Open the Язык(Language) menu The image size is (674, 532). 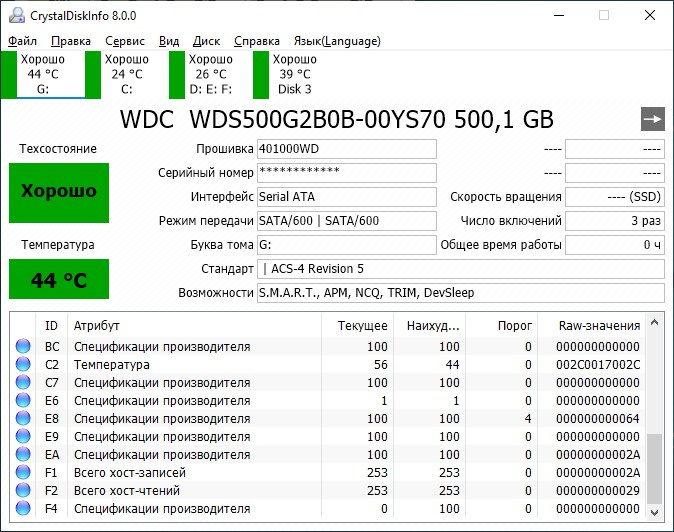coord(336,41)
